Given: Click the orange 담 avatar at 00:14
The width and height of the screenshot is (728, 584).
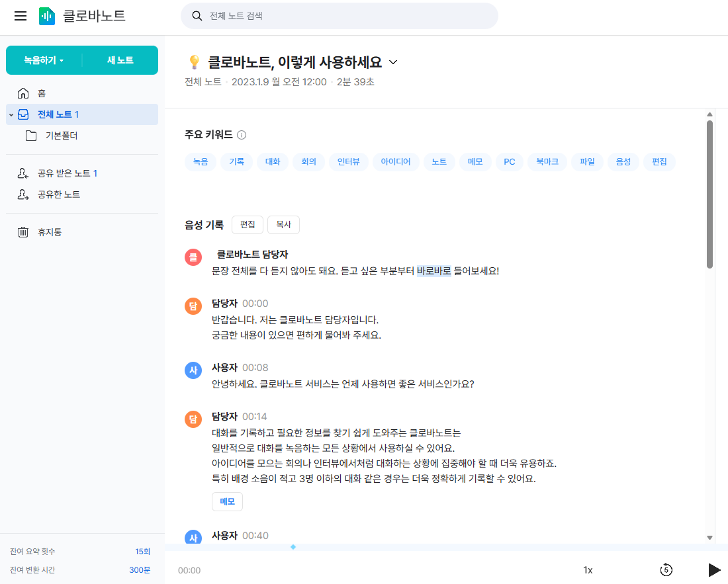Looking at the screenshot, I should (x=193, y=419).
